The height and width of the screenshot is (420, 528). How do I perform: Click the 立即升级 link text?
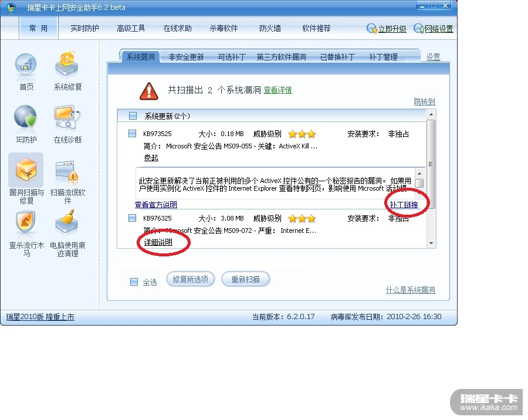pyautogui.click(x=392, y=29)
